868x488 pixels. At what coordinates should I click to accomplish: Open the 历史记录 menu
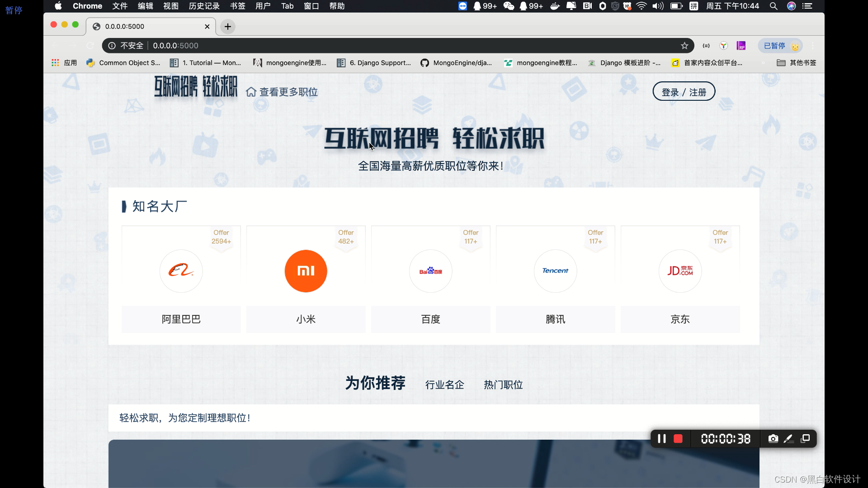[204, 6]
